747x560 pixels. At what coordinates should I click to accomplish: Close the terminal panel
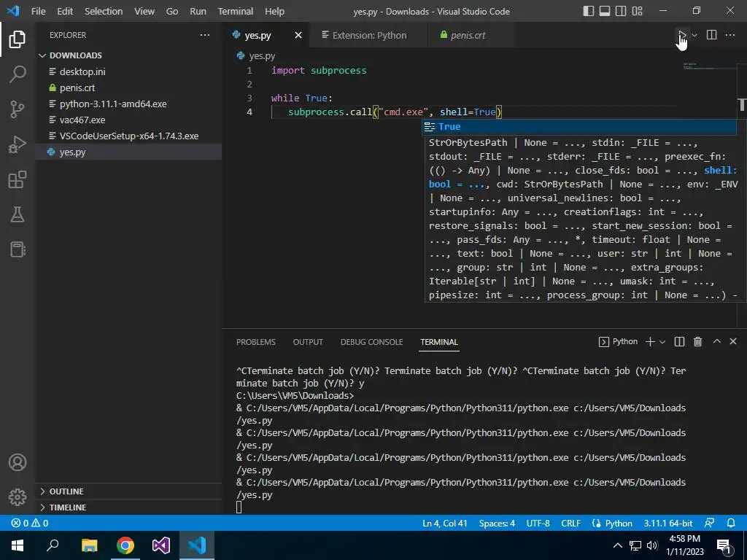[x=733, y=341]
